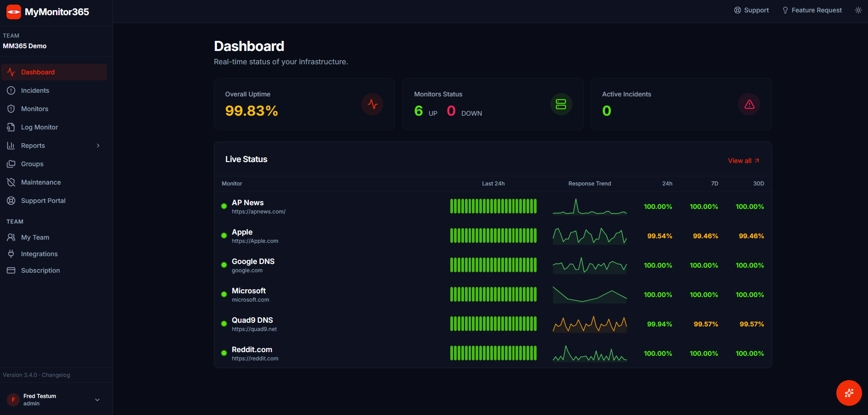Click Microsoft response trend sparkline

[x=590, y=294]
